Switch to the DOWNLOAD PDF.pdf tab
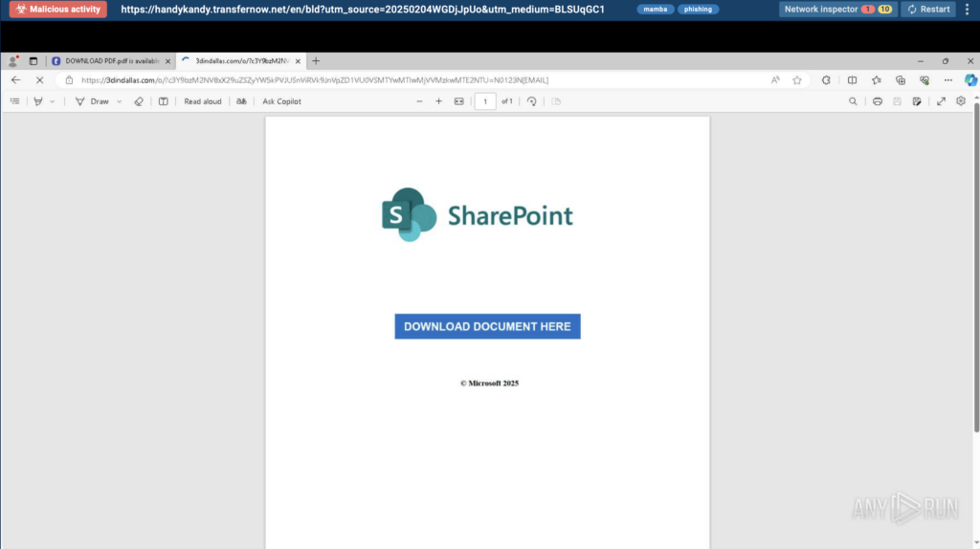 (x=110, y=61)
